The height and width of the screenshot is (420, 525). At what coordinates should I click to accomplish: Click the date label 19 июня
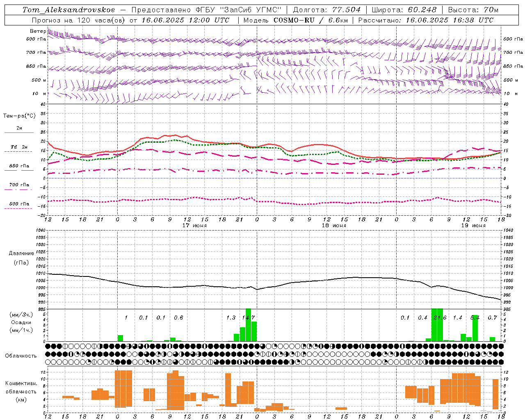pos(473,226)
